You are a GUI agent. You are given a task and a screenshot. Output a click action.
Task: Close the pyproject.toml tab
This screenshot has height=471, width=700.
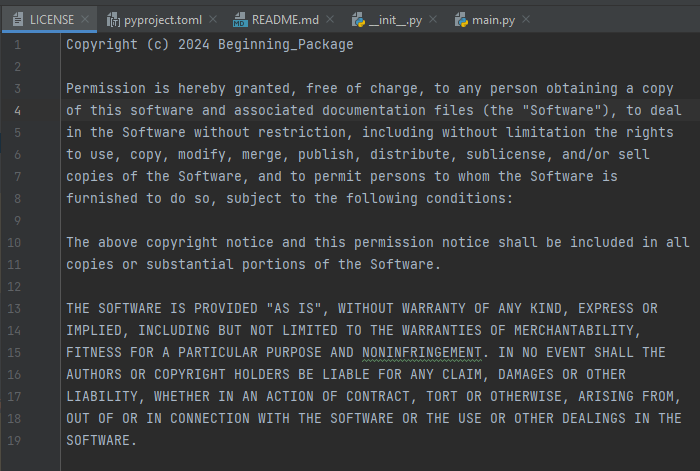213,19
